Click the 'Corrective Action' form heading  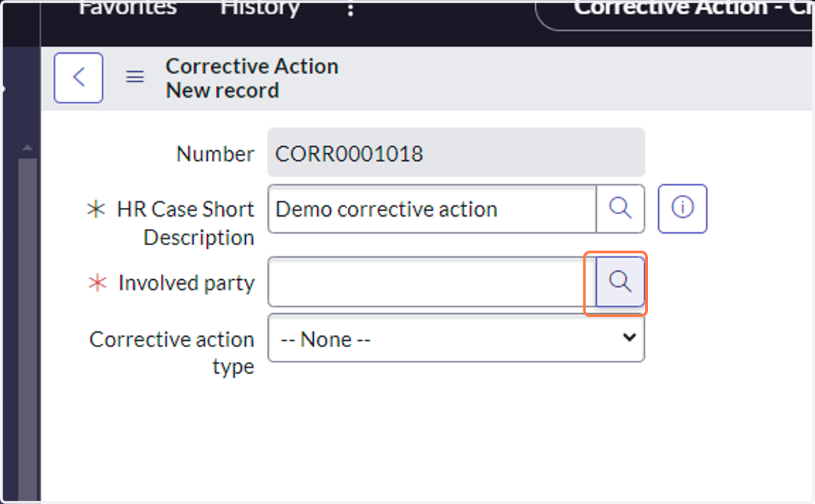(252, 67)
